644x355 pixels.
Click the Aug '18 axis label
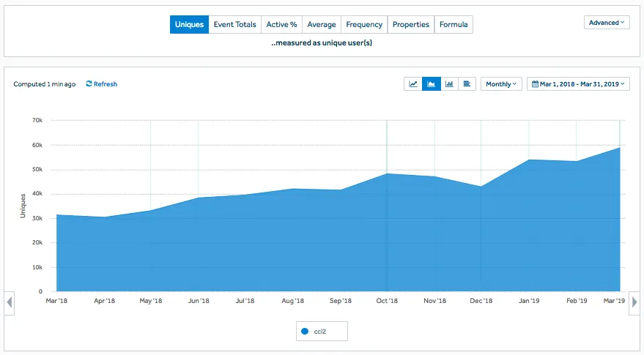(293, 301)
